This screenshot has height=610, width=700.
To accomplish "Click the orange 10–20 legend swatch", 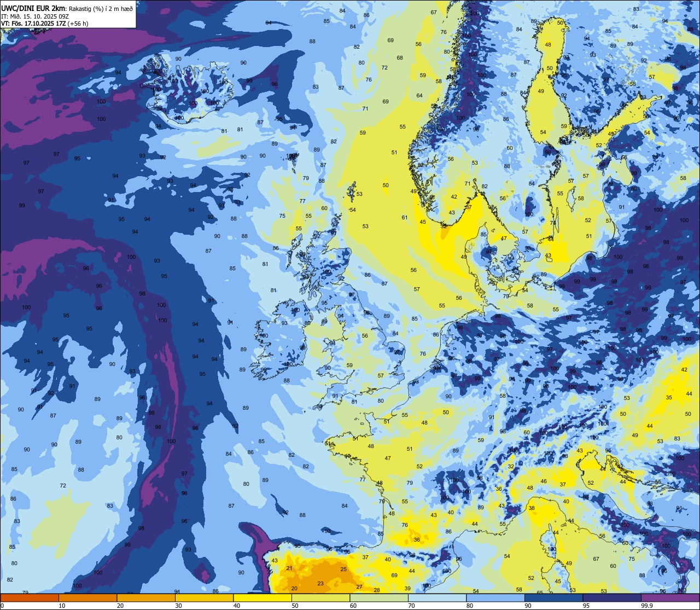I will coord(87,597).
